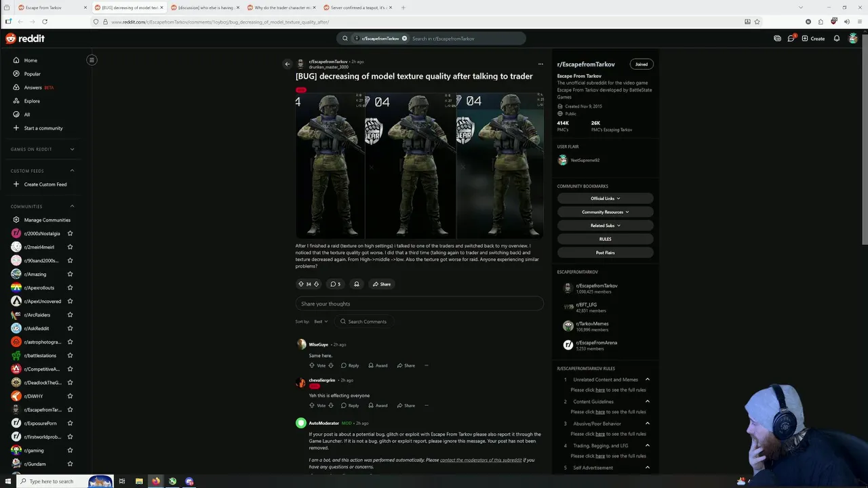
Task: Open the RULES button in bookmarks
Action: coord(605,239)
